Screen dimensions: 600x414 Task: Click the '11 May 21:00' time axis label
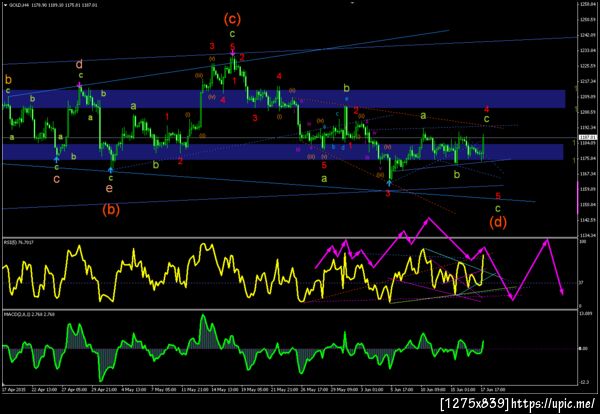tap(194, 390)
